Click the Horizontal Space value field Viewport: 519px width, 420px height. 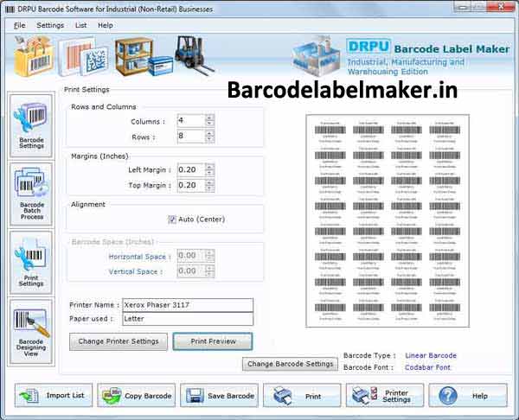tap(191, 256)
